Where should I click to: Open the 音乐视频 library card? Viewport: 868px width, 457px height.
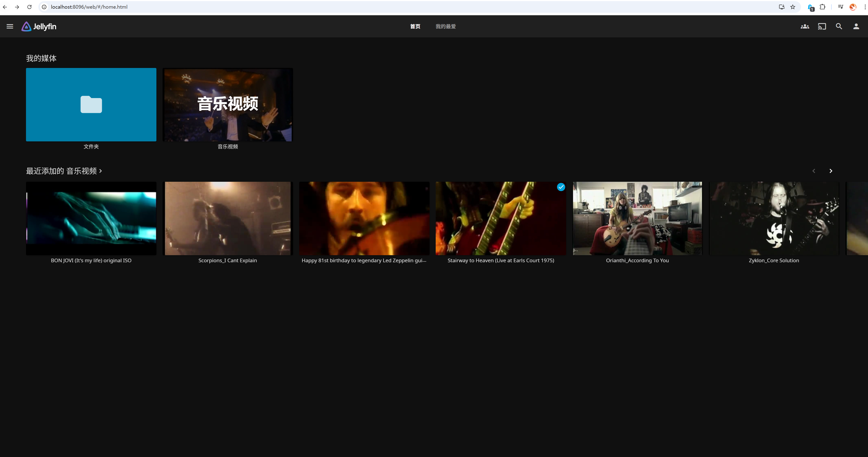click(x=228, y=104)
